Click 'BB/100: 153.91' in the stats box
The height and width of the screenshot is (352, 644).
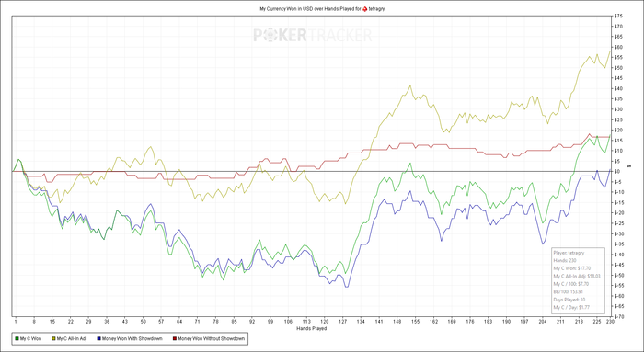tap(569, 292)
